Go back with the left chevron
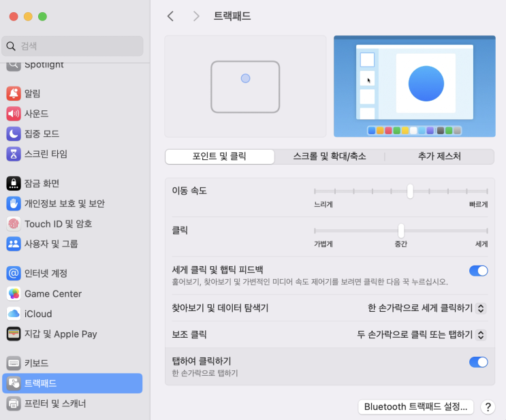The height and width of the screenshot is (420, 506). click(x=171, y=16)
